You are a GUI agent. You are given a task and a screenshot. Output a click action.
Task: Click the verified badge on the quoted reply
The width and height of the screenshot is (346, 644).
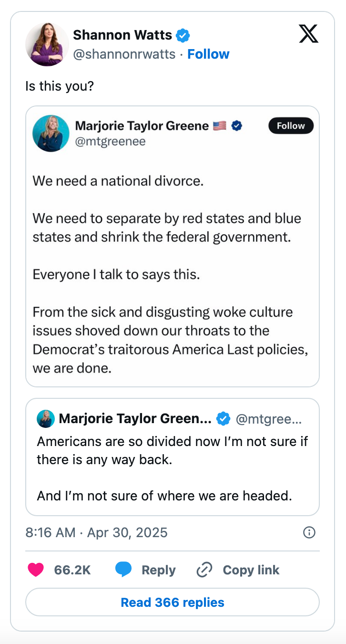coord(223,418)
